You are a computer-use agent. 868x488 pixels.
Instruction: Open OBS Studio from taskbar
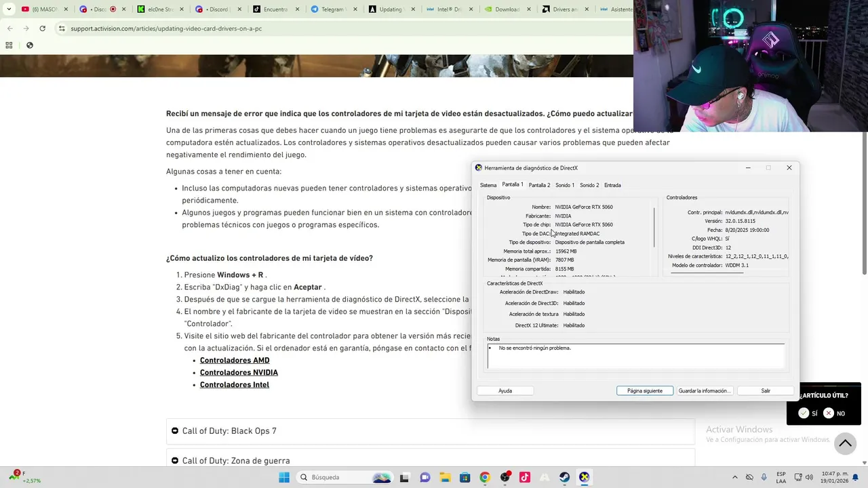(505, 477)
